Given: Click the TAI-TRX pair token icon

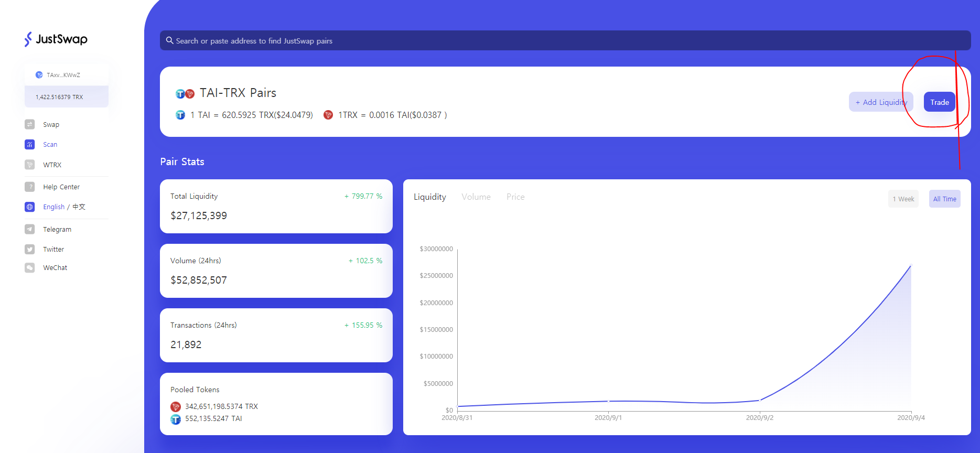Looking at the screenshot, I should coord(185,94).
